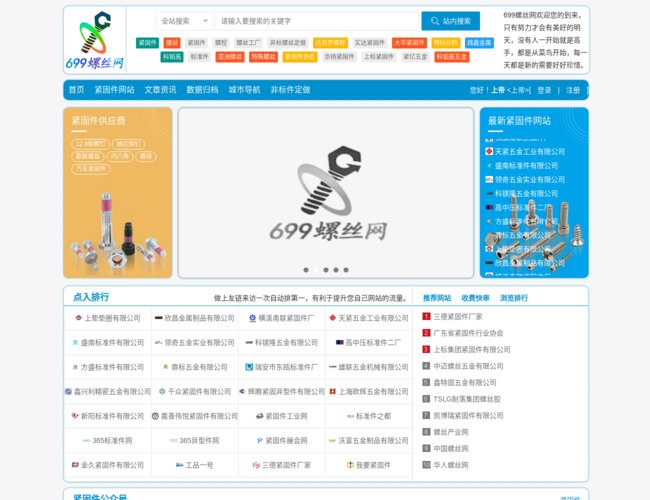This screenshot has height=500, width=650.
Task: Select the green 紧固件 tag
Action: click(x=148, y=43)
